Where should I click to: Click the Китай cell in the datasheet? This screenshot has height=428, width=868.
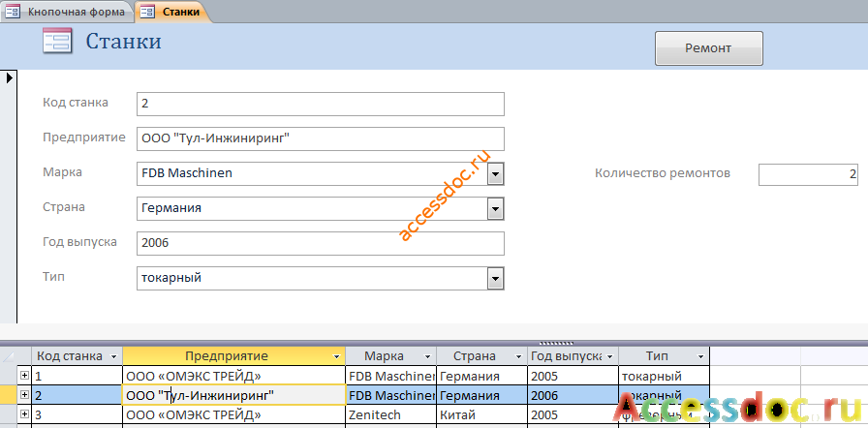click(x=481, y=414)
